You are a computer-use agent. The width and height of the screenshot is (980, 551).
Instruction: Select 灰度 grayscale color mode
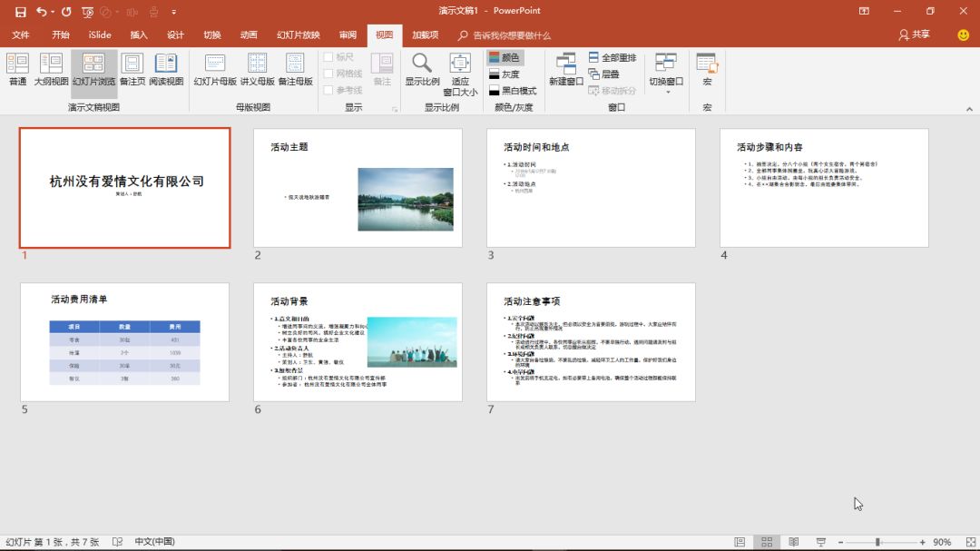[x=513, y=74]
